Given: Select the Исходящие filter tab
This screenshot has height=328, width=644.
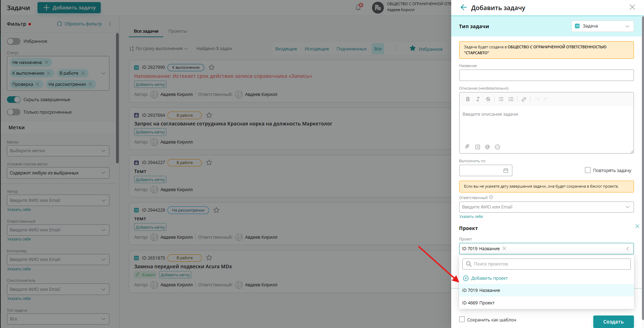Looking at the screenshot, I should 316,49.
